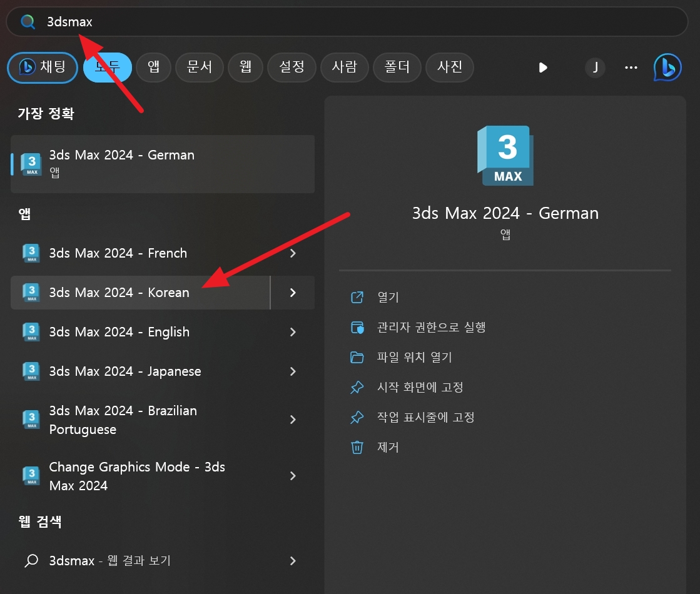Select the 사람 filter tab
This screenshot has width=700, height=594.
tap(344, 68)
